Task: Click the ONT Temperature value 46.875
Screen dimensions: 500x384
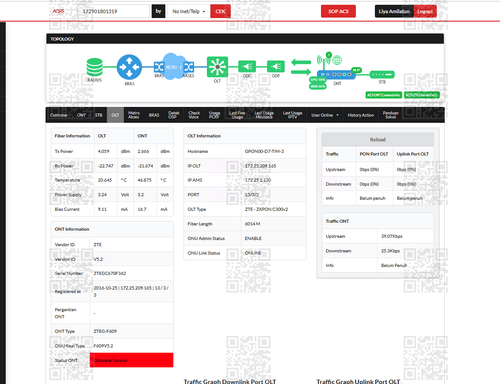Action: coord(144,180)
